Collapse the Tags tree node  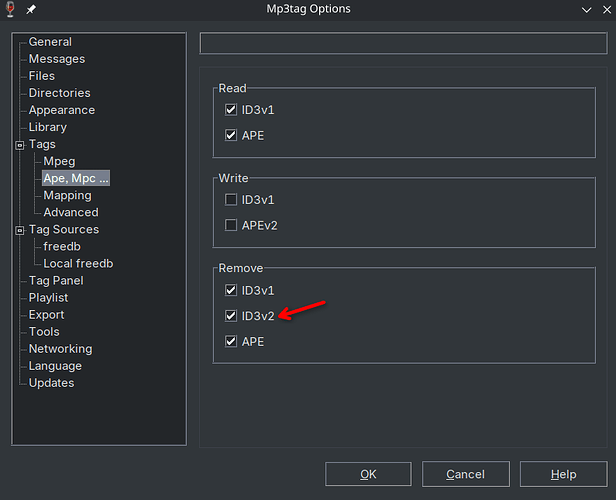click(20, 145)
